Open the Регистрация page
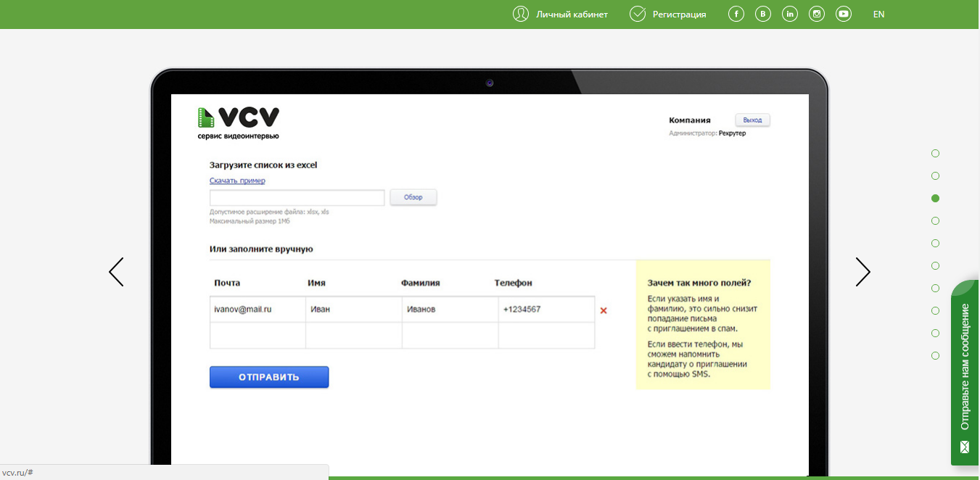Viewport: 980px width, 480px height. [679, 15]
